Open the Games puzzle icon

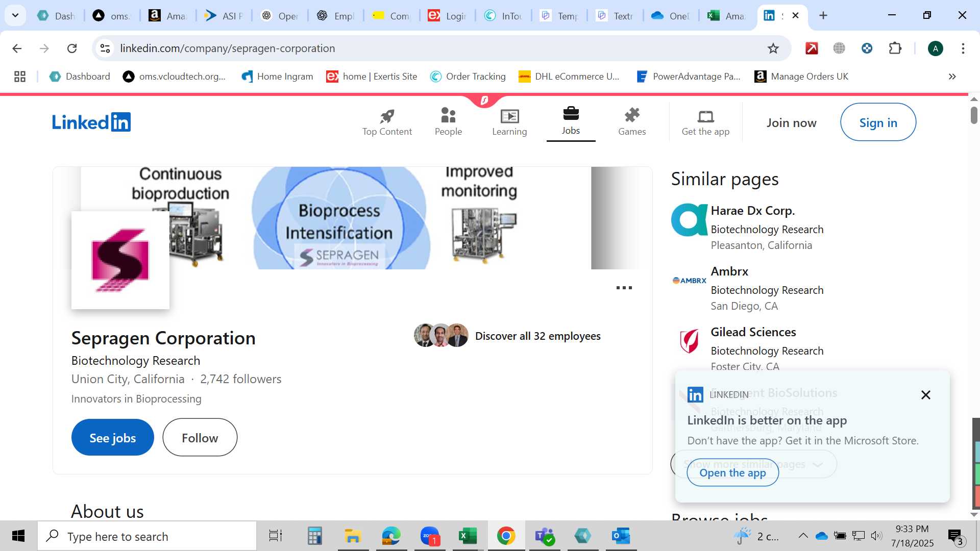[632, 122]
